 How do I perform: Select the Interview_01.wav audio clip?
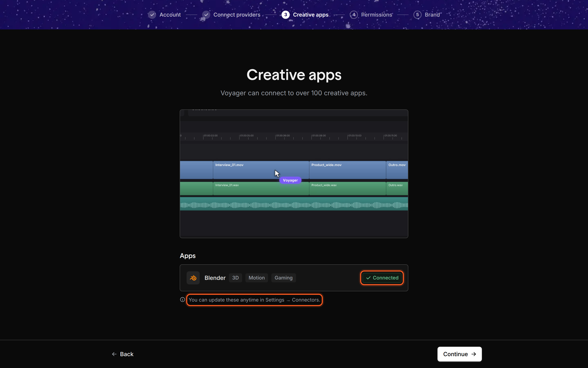coord(261,188)
